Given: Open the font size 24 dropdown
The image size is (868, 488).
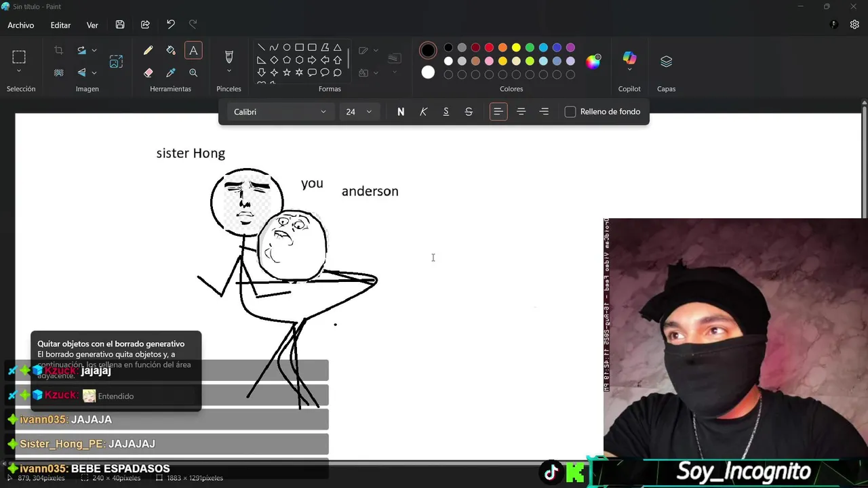Looking at the screenshot, I should 359,112.
